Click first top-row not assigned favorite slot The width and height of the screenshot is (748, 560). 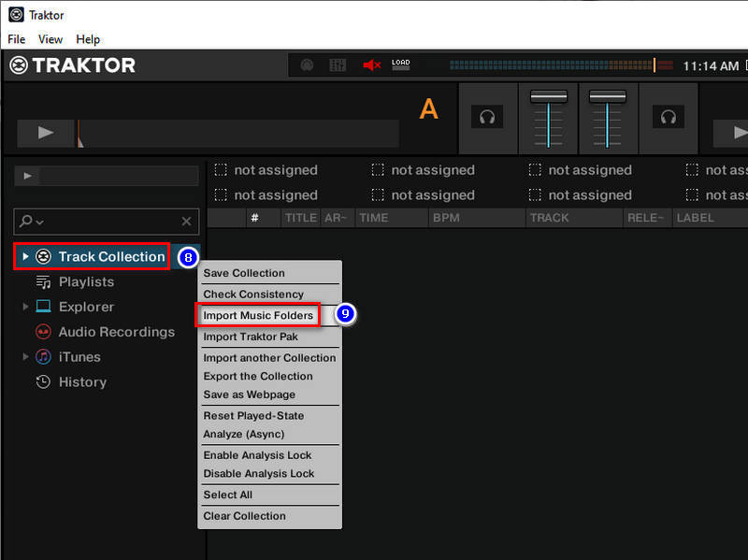click(266, 170)
